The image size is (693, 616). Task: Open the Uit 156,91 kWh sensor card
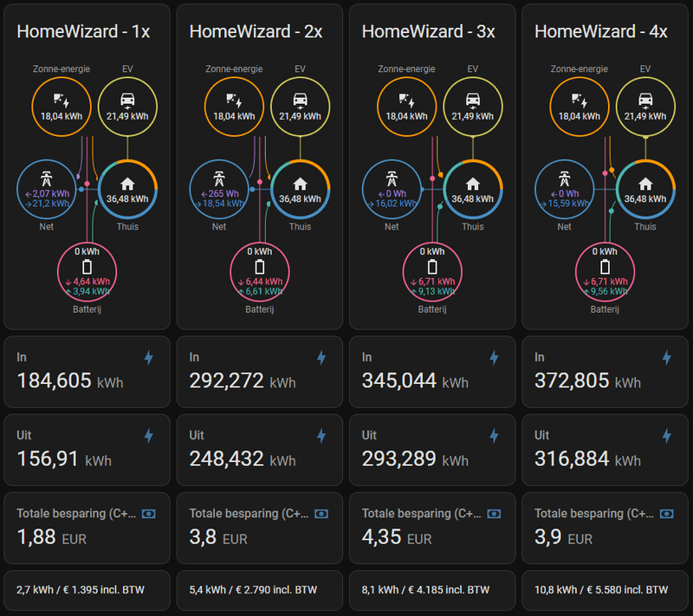click(x=85, y=449)
